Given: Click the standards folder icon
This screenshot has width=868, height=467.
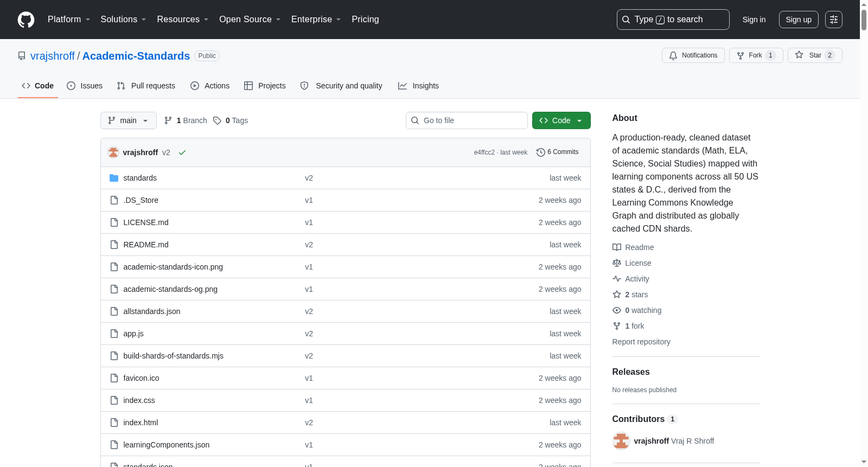Looking at the screenshot, I should pos(114,178).
